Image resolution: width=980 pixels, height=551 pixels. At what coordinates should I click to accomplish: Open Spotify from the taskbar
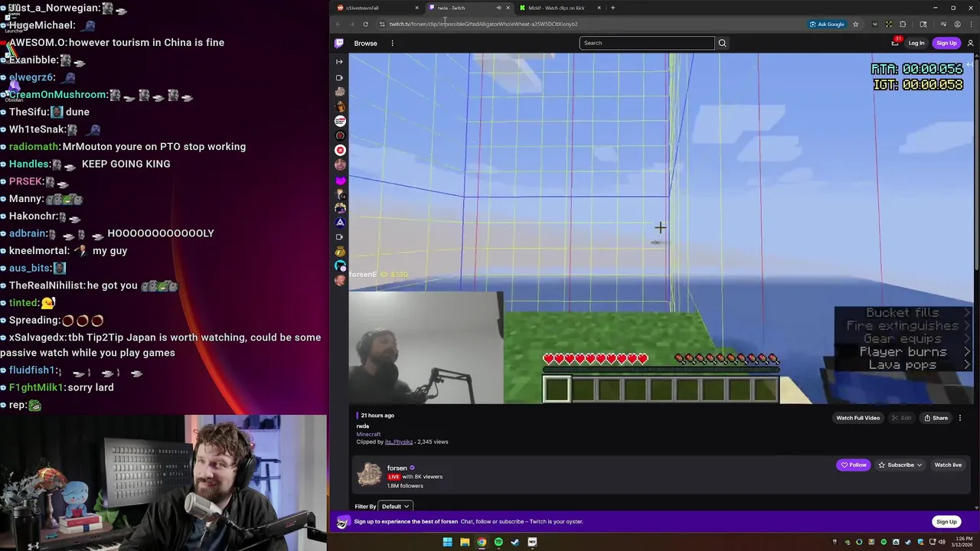[x=498, y=542]
